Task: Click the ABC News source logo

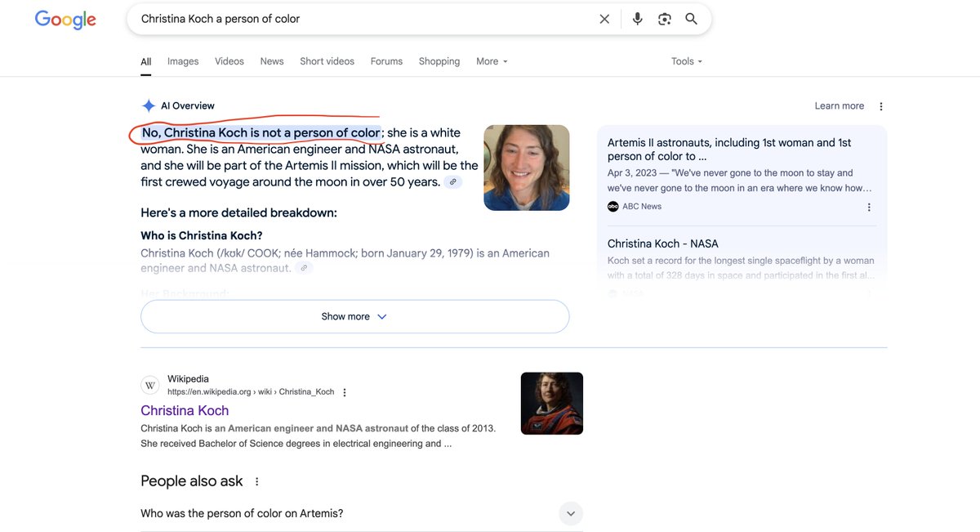Action: coord(613,207)
